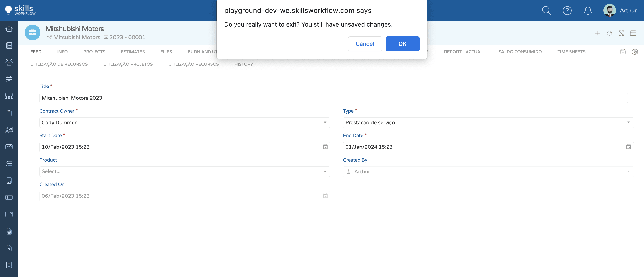Open the briefcase icon in sidebar
Viewport: 644px width, 277px height.
click(9, 79)
